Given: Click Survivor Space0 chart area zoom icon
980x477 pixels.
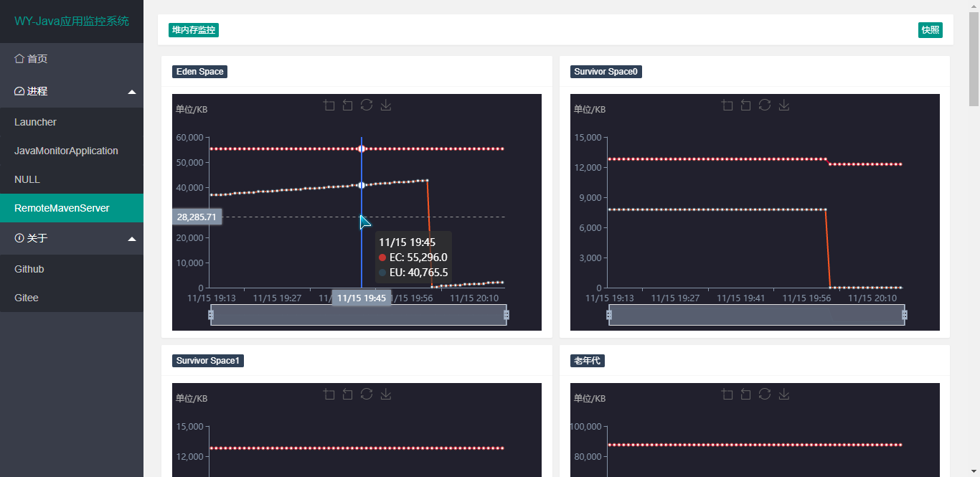Looking at the screenshot, I should coord(727,105).
